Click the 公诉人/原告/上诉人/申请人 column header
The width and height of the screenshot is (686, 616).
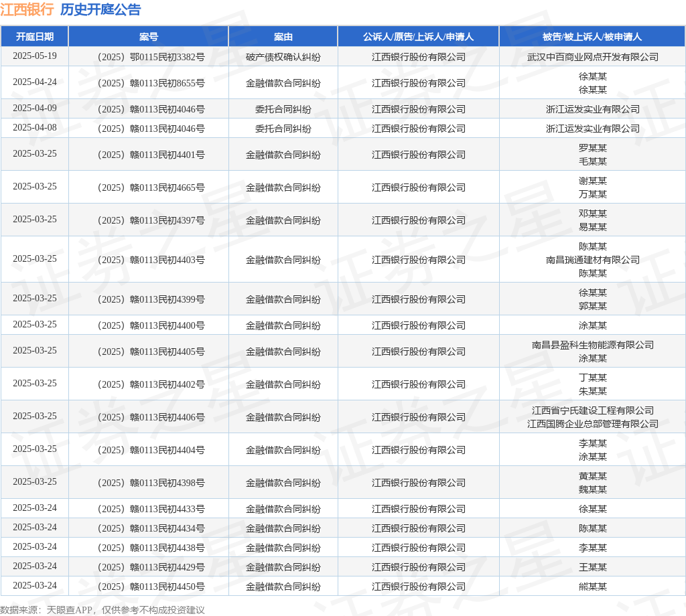click(418, 37)
